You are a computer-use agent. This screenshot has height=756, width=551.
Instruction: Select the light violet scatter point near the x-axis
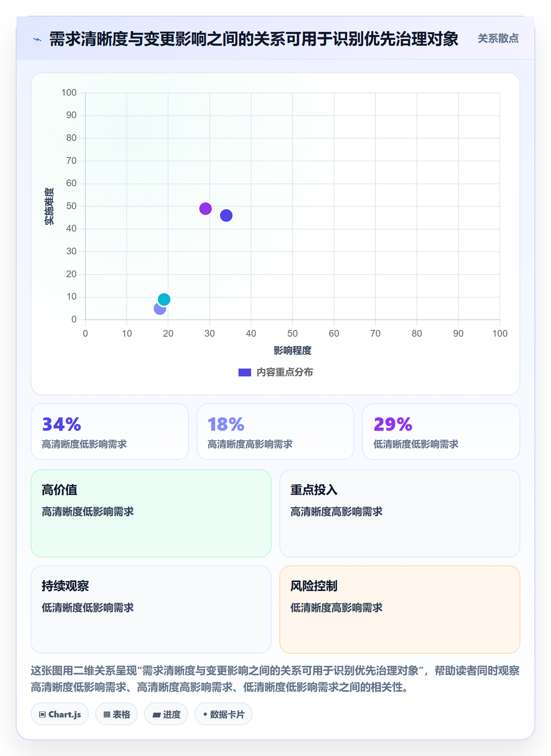159,309
